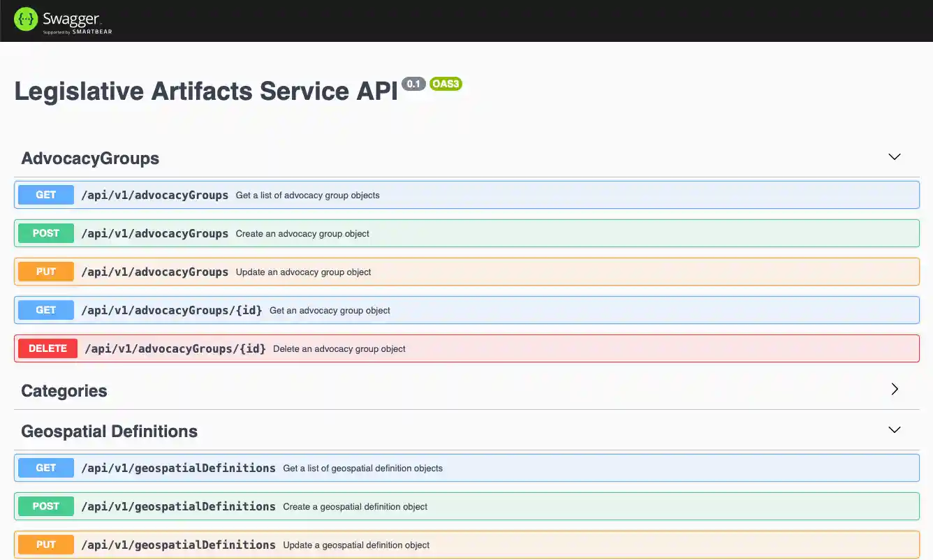Click the 0.1 version badge
The height and width of the screenshot is (560, 933).
(413, 84)
